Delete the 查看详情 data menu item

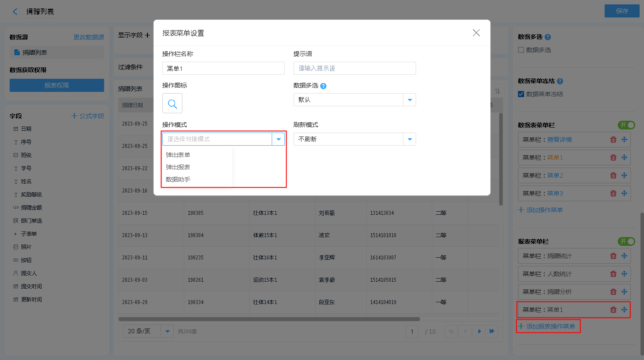click(x=613, y=140)
